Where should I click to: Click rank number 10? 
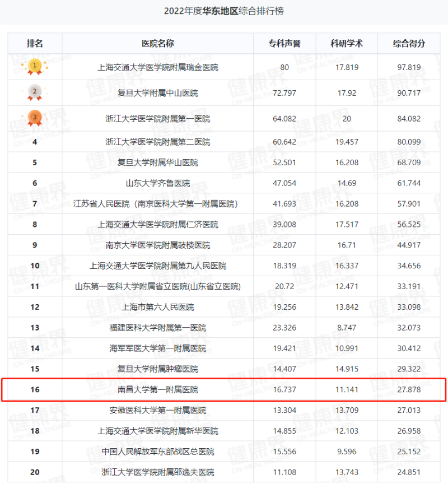coord(35,266)
